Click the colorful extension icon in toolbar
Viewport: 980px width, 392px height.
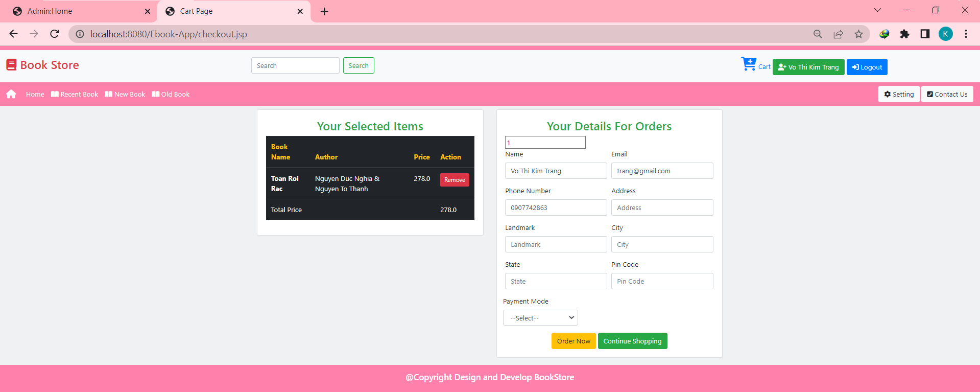pyautogui.click(x=884, y=34)
